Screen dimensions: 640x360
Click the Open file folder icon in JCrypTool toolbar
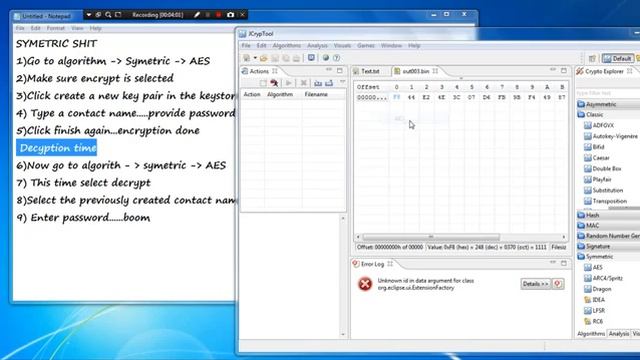pos(264,58)
